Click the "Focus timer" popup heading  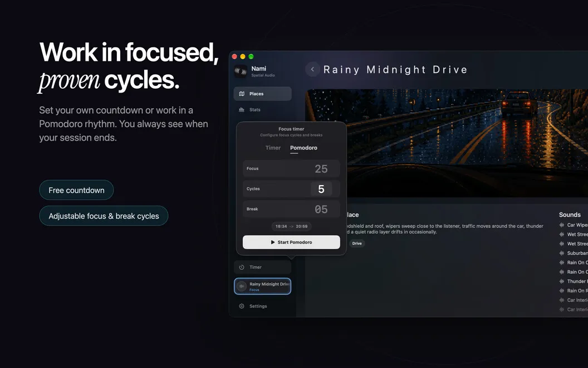pyautogui.click(x=291, y=129)
